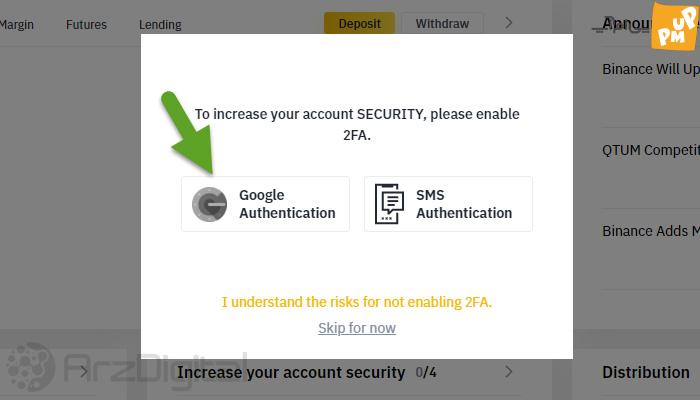Image resolution: width=700 pixels, height=400 pixels.
Task: Select Google Authentication option
Action: coord(266,204)
